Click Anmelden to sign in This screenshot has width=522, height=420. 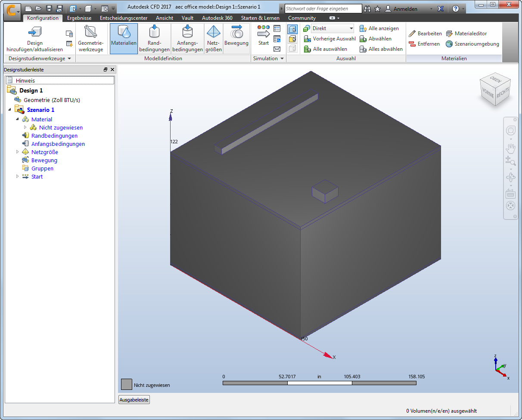coord(405,9)
